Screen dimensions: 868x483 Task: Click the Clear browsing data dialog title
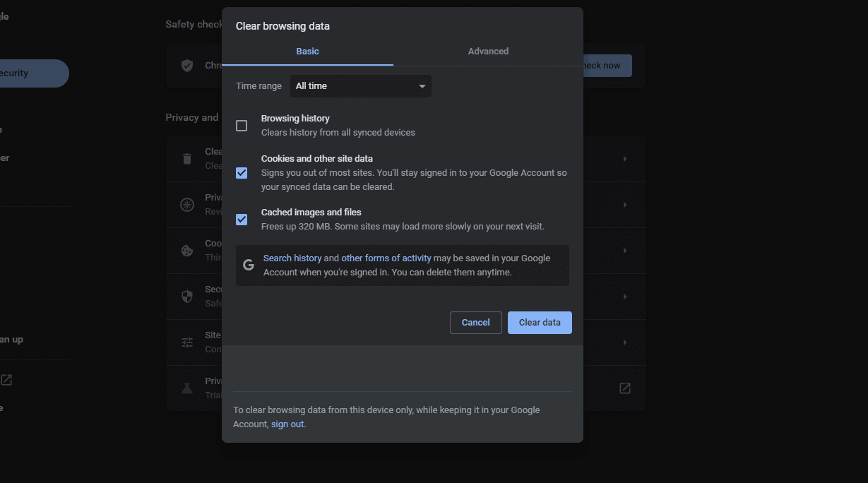[x=283, y=26]
